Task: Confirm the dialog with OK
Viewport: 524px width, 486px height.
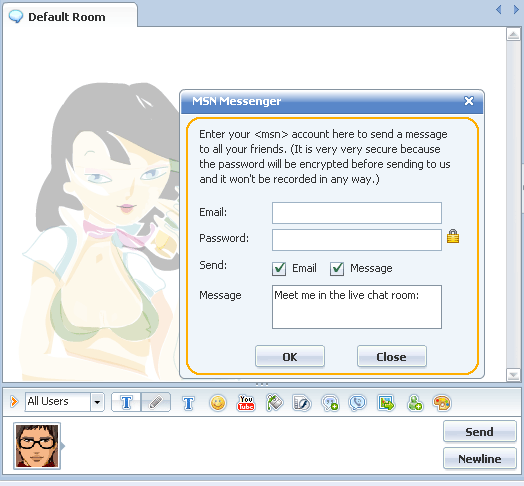Action: 290,357
